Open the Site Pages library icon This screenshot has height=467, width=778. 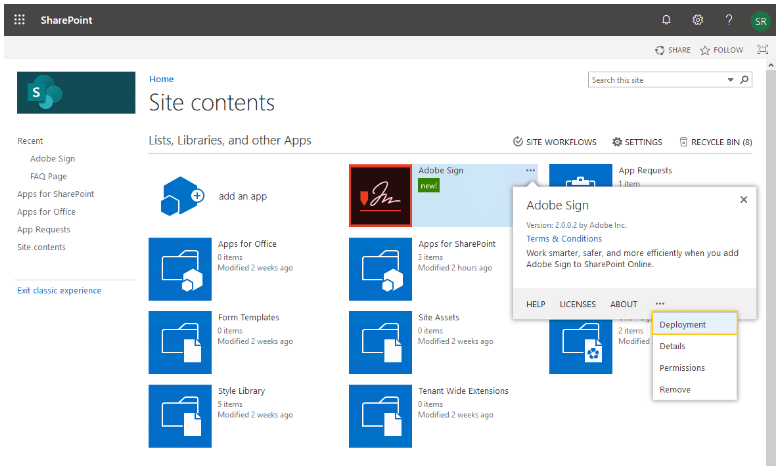click(x=581, y=346)
